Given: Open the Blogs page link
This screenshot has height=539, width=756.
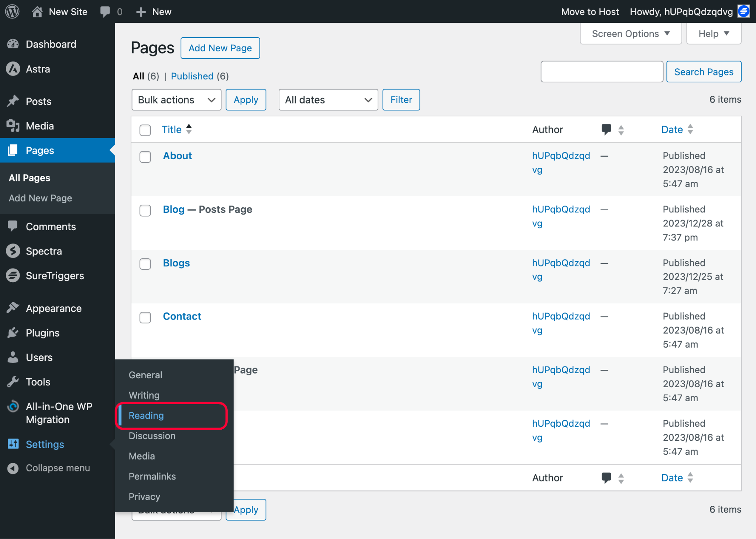Looking at the screenshot, I should tap(176, 263).
